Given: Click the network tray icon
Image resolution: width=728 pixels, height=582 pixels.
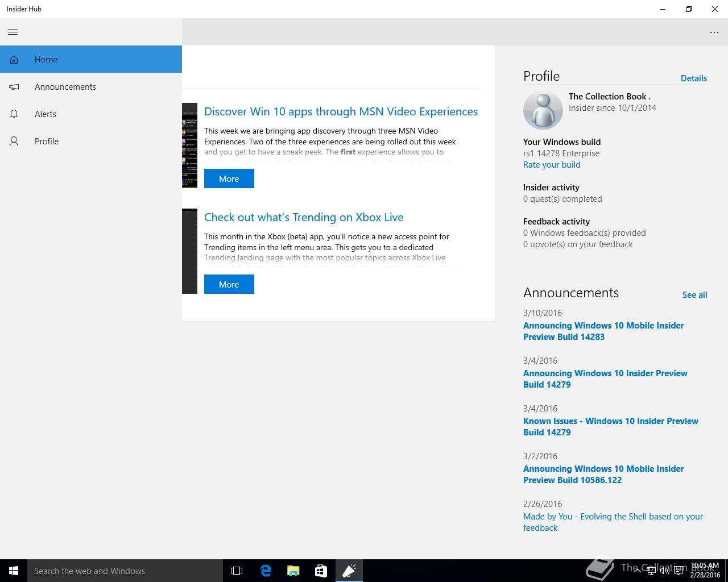Looking at the screenshot, I should click(651, 571).
